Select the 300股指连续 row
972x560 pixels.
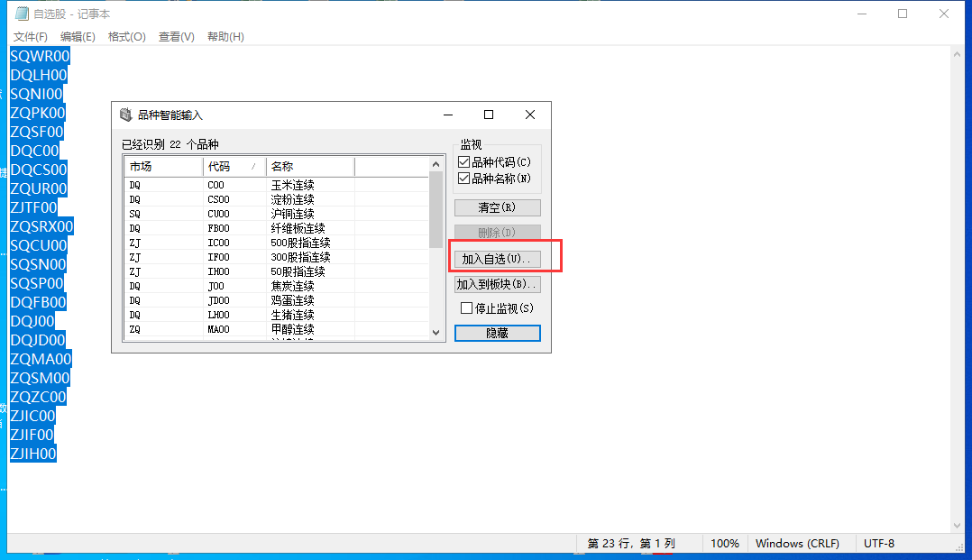pyautogui.click(x=277, y=257)
